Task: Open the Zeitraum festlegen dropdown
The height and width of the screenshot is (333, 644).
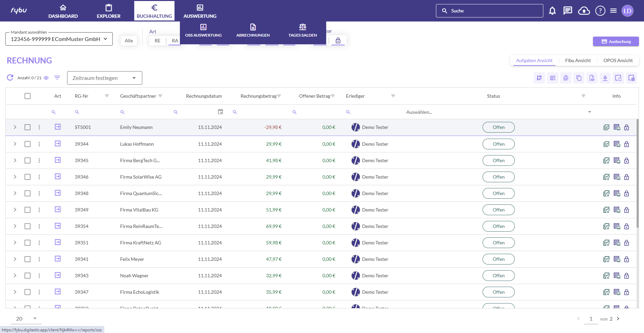Action: [x=104, y=78]
